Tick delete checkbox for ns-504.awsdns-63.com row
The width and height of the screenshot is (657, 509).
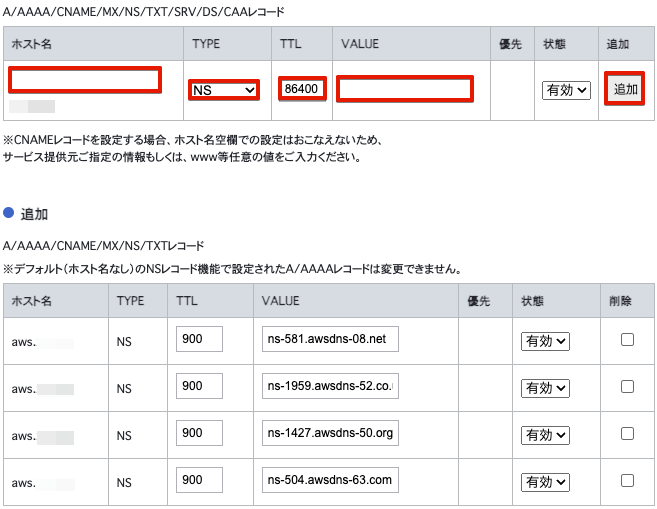[627, 480]
